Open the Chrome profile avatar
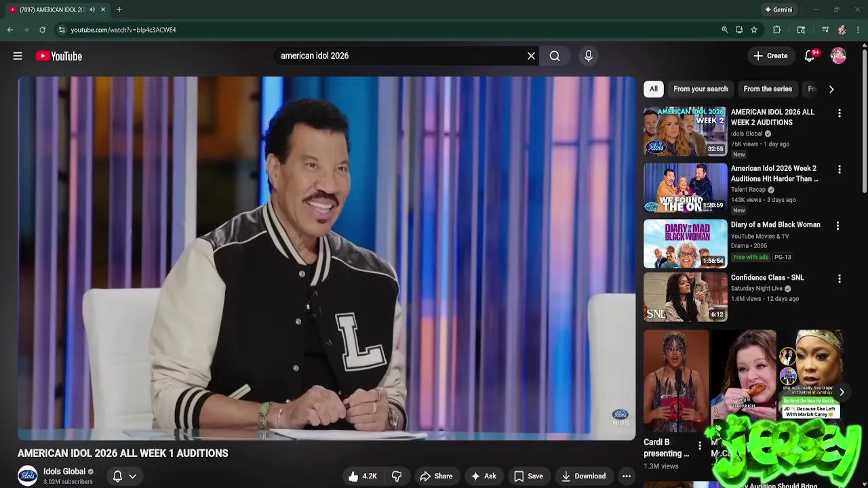Viewport: 868px width, 488px height. [842, 30]
